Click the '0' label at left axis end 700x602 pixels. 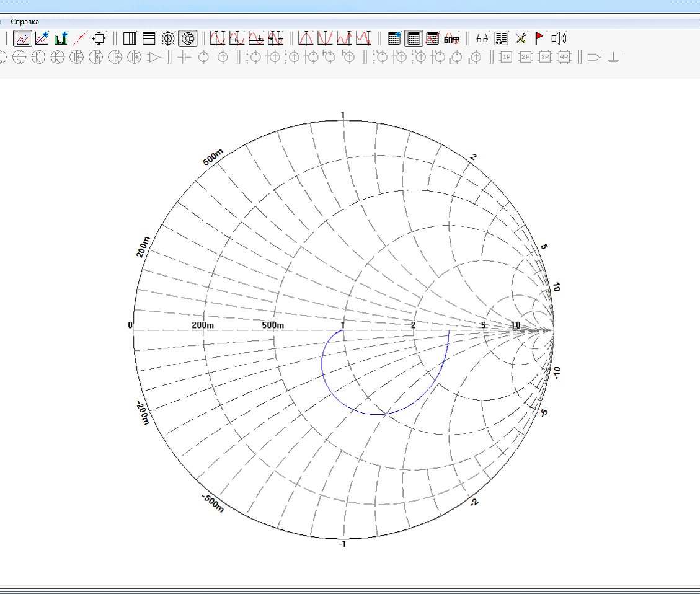point(130,325)
